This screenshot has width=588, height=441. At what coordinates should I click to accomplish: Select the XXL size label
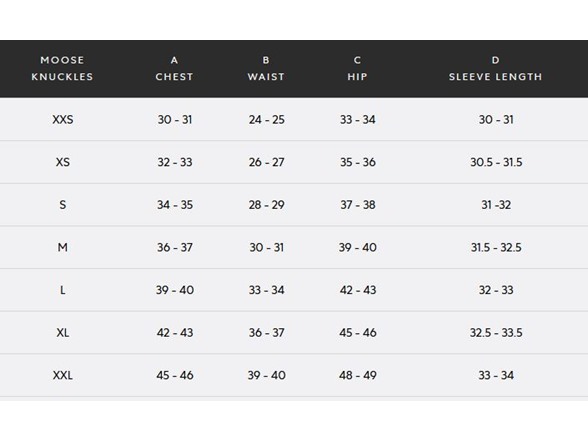[x=63, y=375]
